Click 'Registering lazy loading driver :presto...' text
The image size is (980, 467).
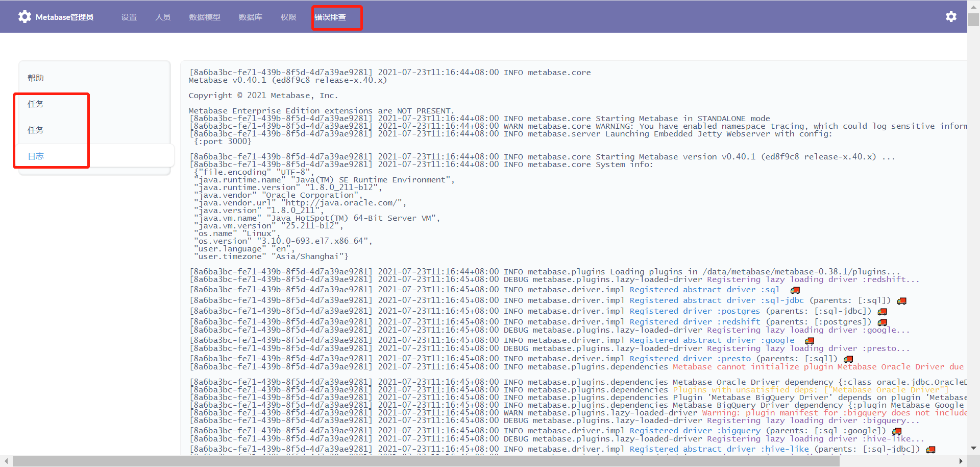[808, 348]
